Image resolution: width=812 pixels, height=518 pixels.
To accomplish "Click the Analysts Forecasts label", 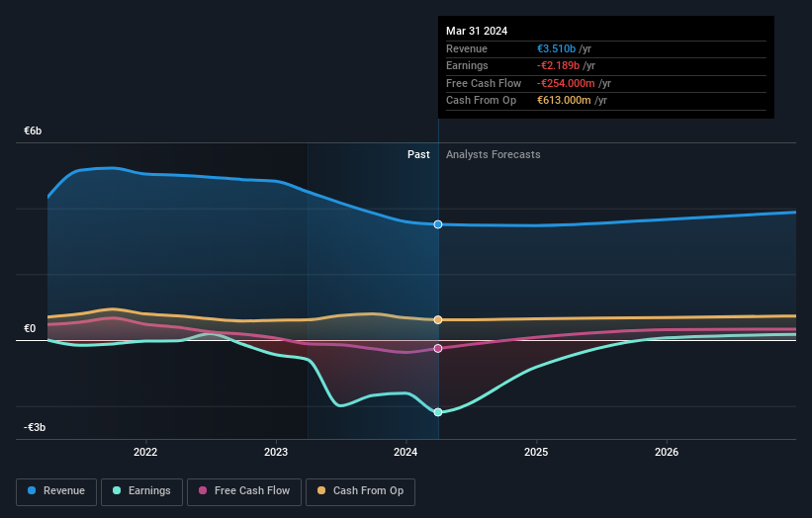I will tap(493, 154).
